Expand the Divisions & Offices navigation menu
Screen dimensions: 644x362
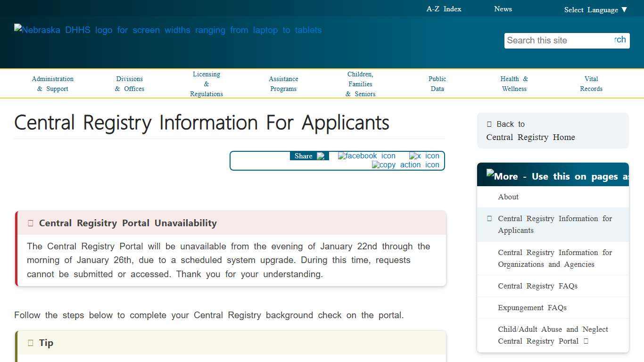129,83
